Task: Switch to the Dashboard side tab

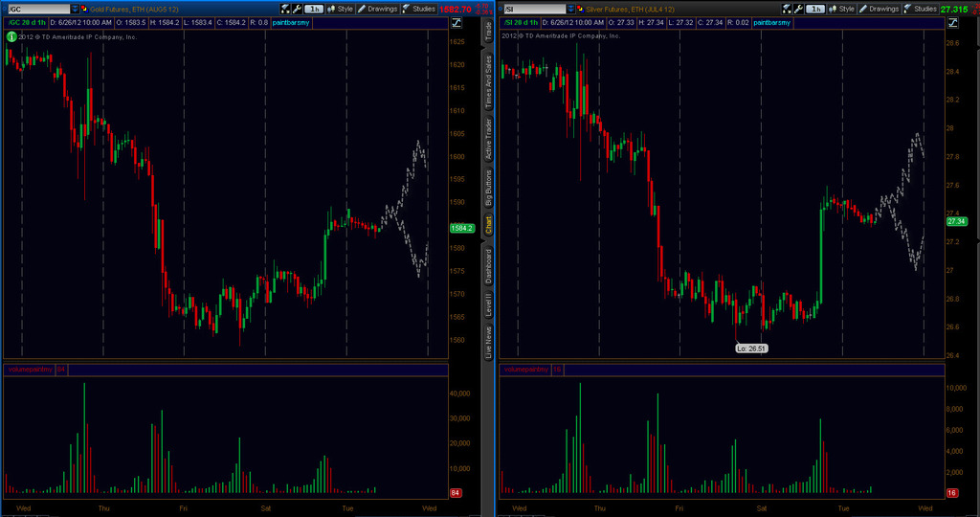Action: (x=488, y=266)
